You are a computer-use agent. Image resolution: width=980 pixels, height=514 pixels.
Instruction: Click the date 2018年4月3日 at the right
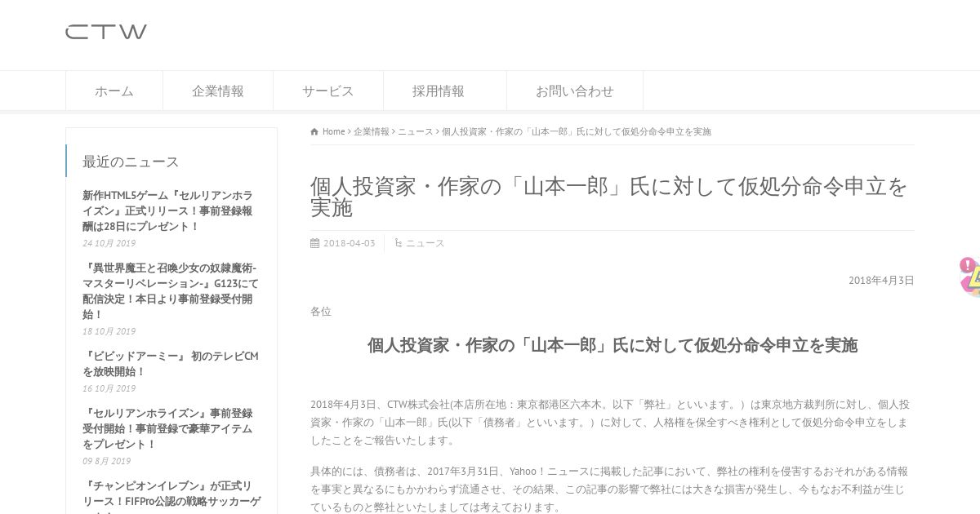pos(881,280)
